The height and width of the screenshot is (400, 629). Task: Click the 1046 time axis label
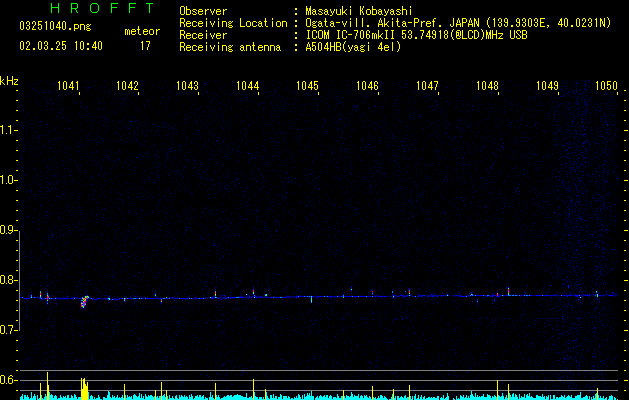[367, 85]
